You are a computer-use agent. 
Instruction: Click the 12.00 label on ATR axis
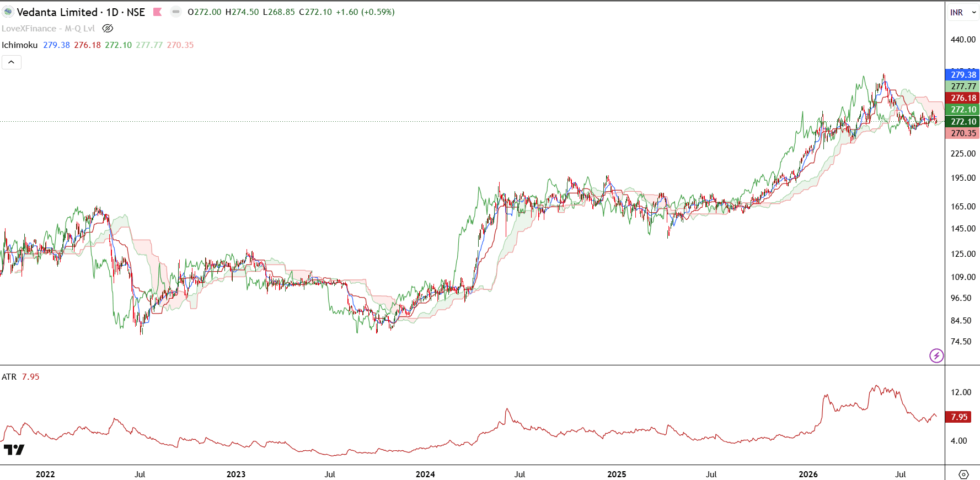click(x=961, y=392)
